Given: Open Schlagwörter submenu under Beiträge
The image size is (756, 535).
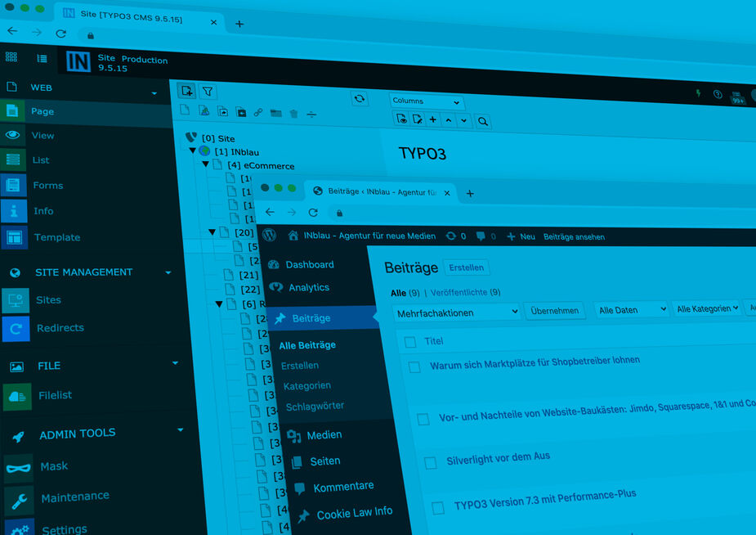Looking at the screenshot, I should point(315,407).
